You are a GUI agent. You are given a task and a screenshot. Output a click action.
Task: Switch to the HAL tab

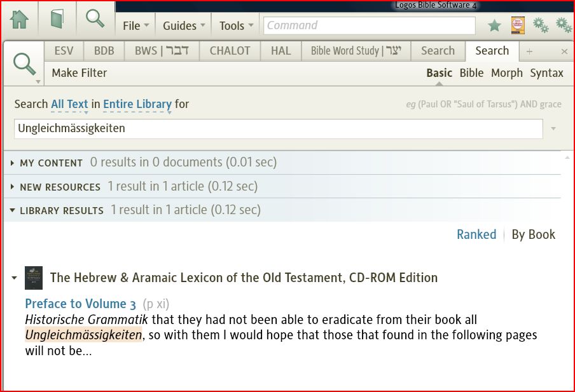click(x=281, y=51)
